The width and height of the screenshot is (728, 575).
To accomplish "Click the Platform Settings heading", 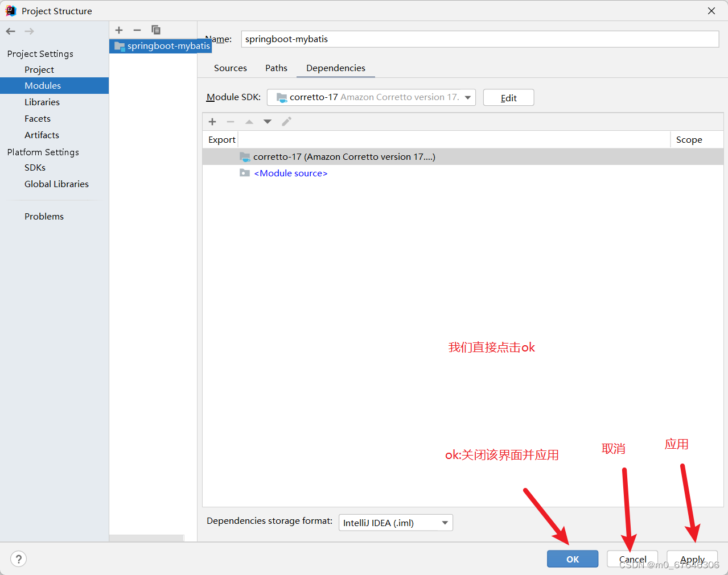I will tap(43, 152).
